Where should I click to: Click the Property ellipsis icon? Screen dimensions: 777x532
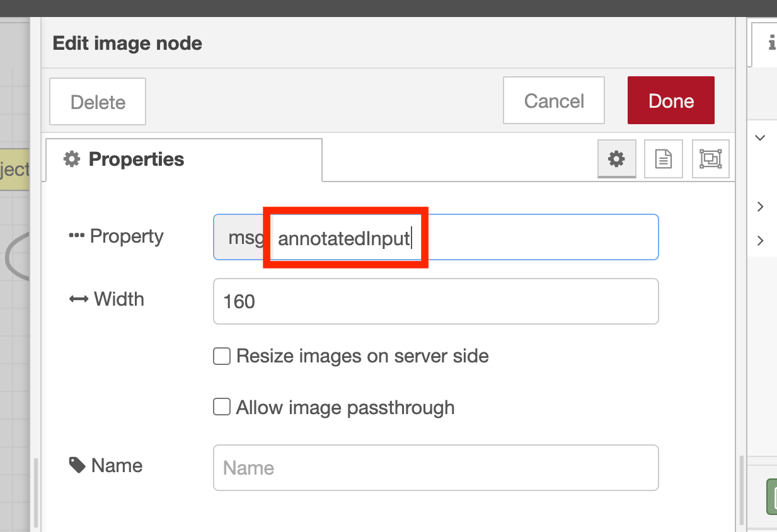[76, 236]
